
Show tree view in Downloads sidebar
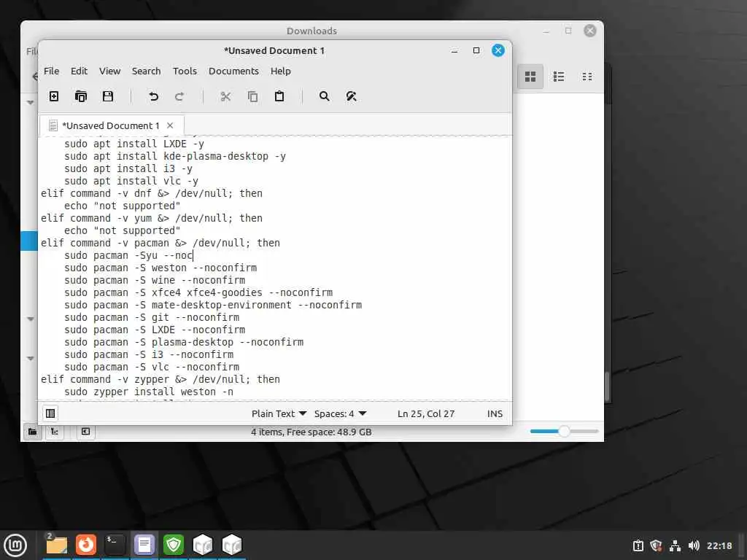point(55,432)
